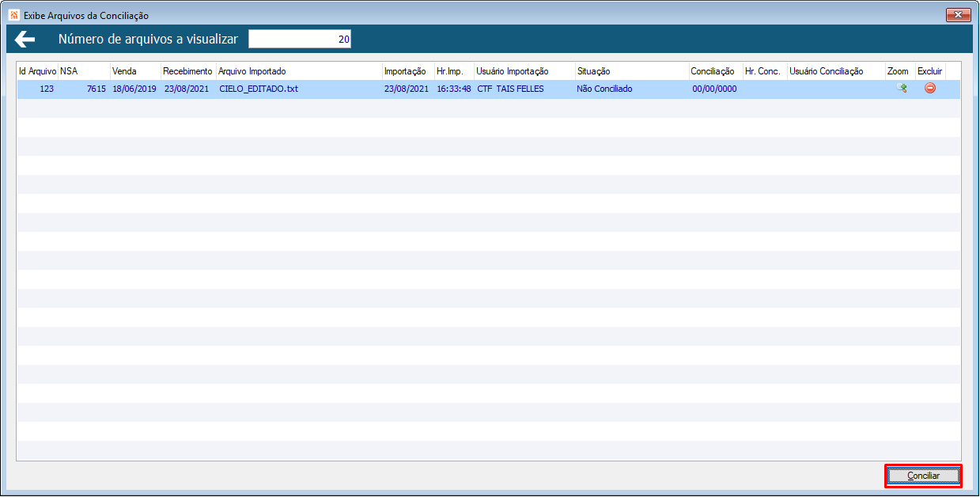
Task: Click the Conciliar button
Action: tap(923, 476)
